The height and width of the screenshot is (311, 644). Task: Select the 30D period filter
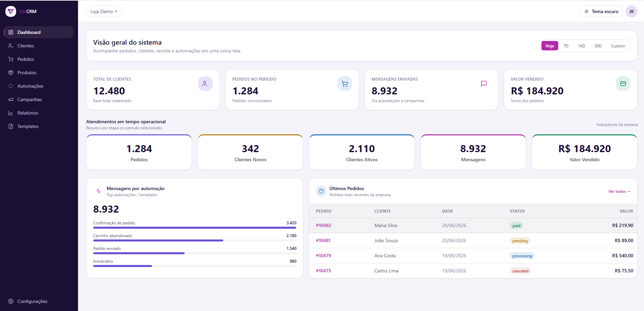tap(598, 46)
